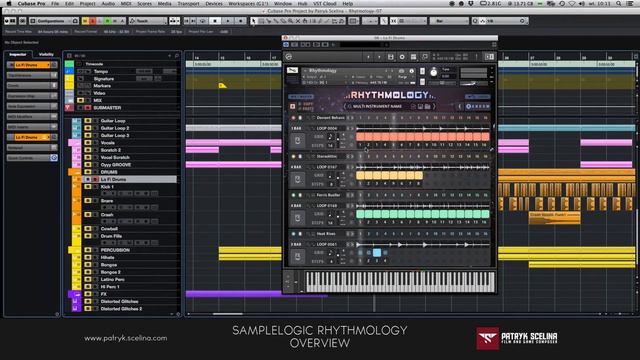Open the Transport menu
The height and width of the screenshot is (360, 640).
[x=189, y=3]
